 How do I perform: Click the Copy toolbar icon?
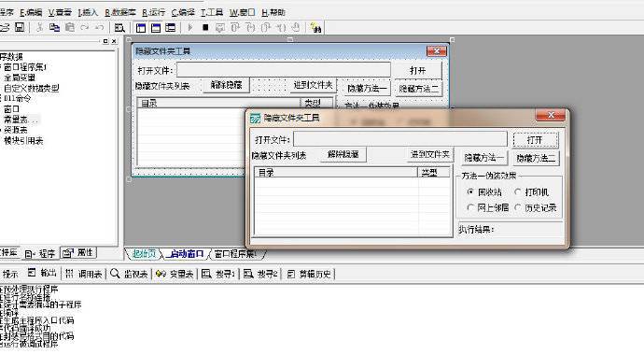tap(54, 27)
